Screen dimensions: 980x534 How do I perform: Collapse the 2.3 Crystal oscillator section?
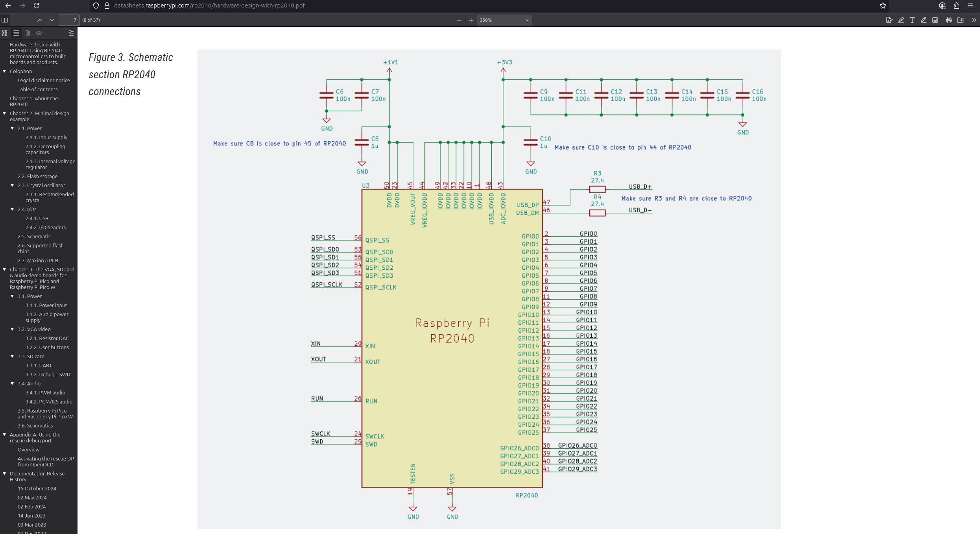[12, 185]
